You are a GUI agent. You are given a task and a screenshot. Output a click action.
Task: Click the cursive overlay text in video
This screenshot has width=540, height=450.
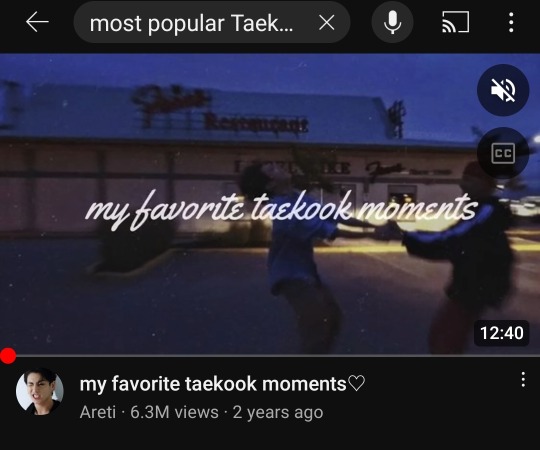pyautogui.click(x=281, y=209)
